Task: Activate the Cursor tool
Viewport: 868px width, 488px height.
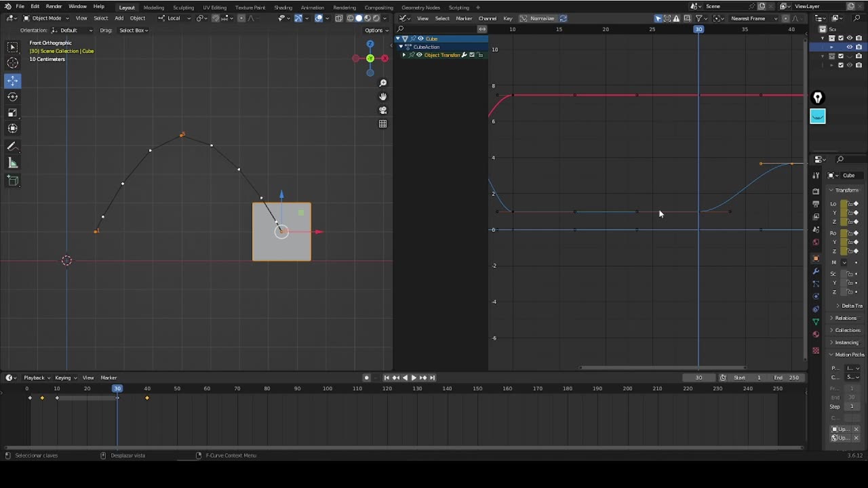Action: click(x=12, y=63)
